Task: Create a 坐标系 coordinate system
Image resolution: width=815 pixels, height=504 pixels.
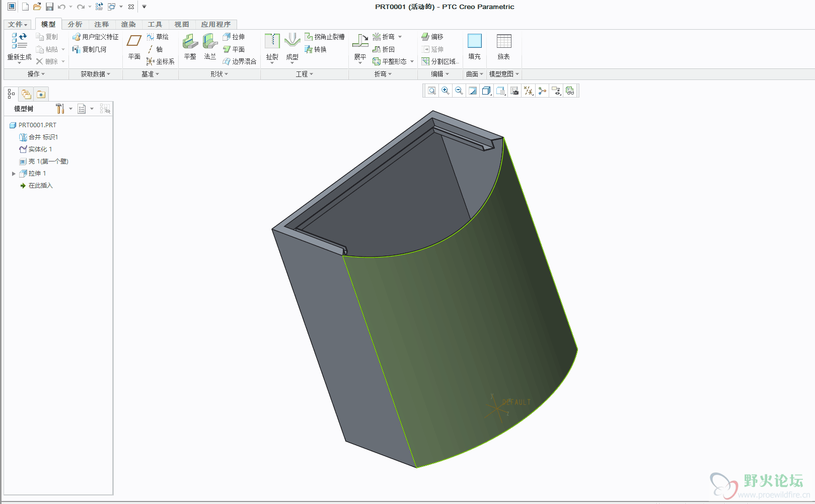Action: pyautogui.click(x=161, y=61)
